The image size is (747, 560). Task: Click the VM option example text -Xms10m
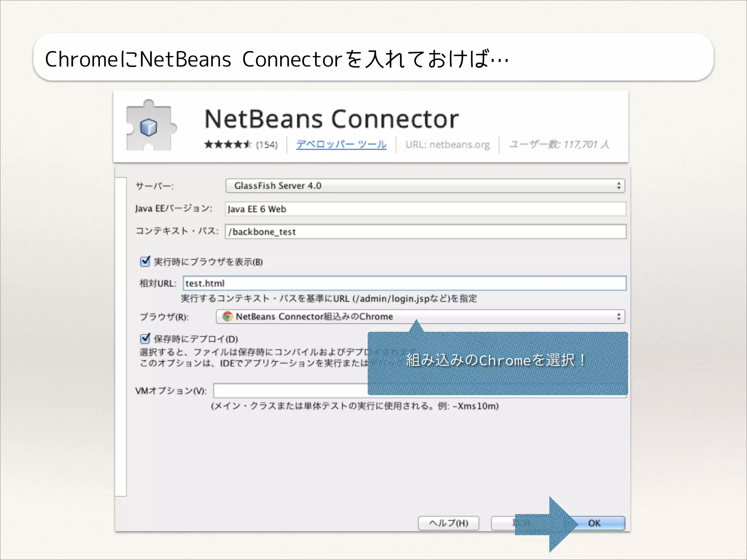point(355,406)
